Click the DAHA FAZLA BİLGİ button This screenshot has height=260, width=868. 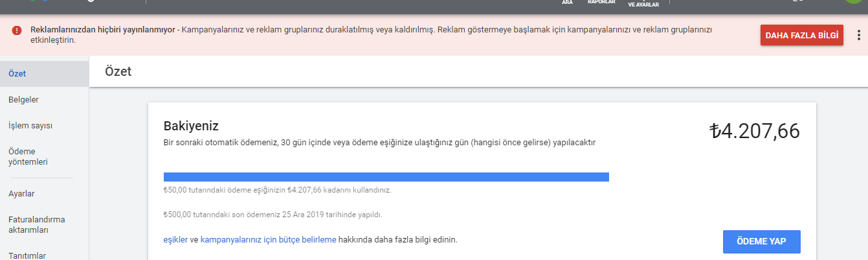click(802, 35)
